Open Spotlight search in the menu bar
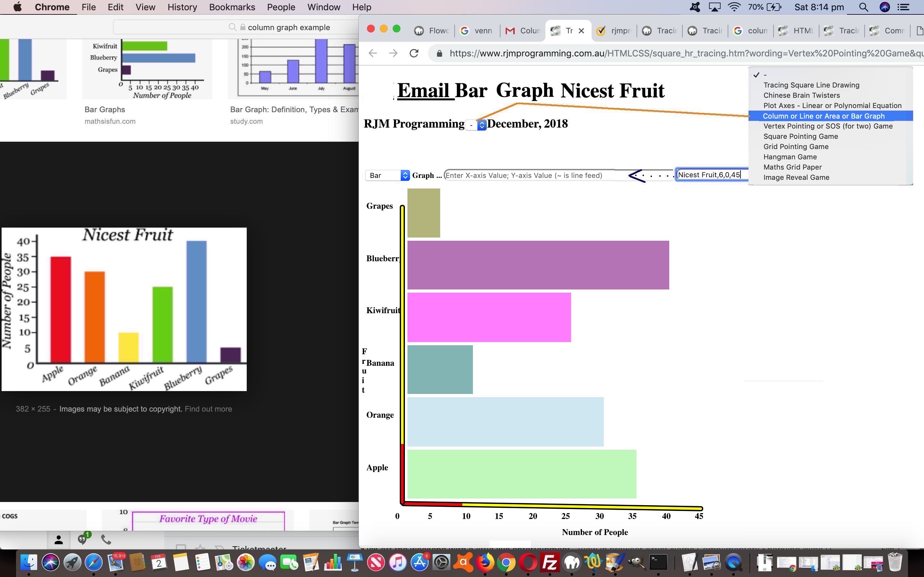Screen dimensions: 924x577 point(864,7)
